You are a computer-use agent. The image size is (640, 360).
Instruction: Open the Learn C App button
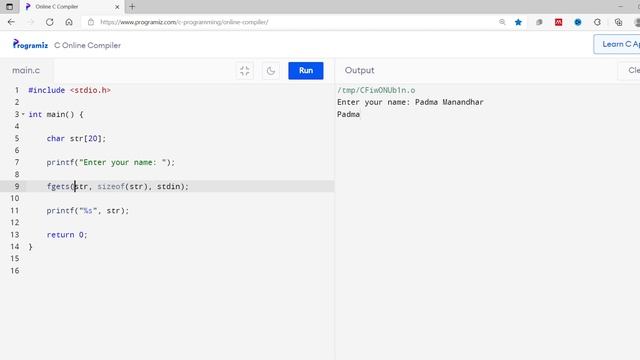coord(617,44)
